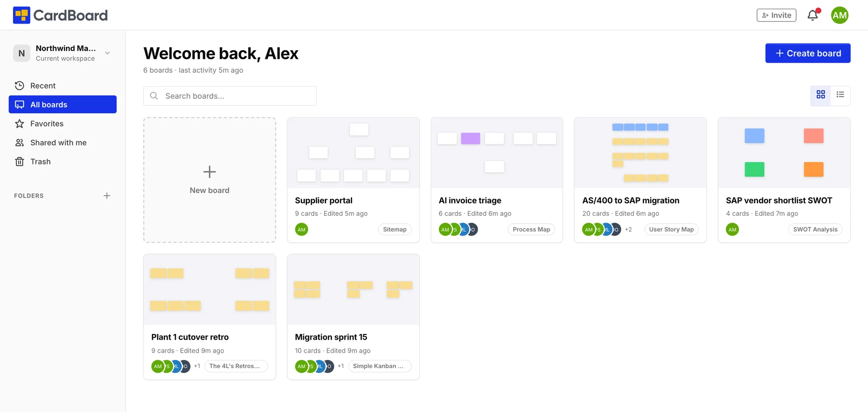Viewport: 868px width, 412px height.
Task: Open Shared with me
Action: [x=63, y=143]
